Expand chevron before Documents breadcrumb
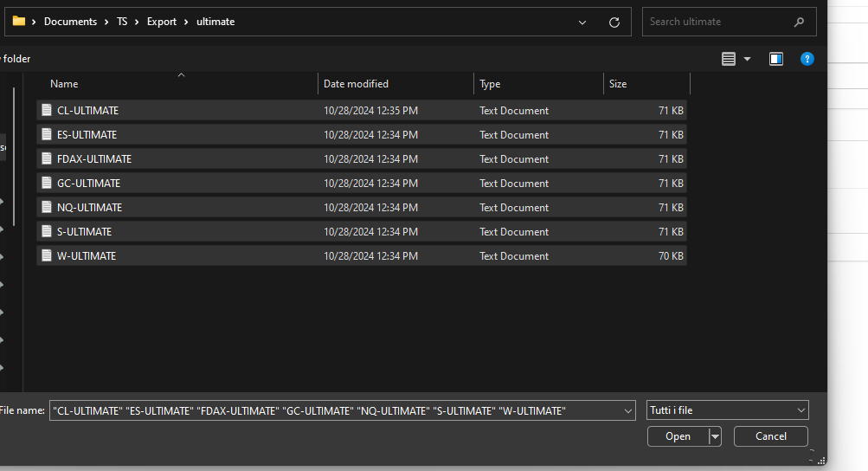 34,22
